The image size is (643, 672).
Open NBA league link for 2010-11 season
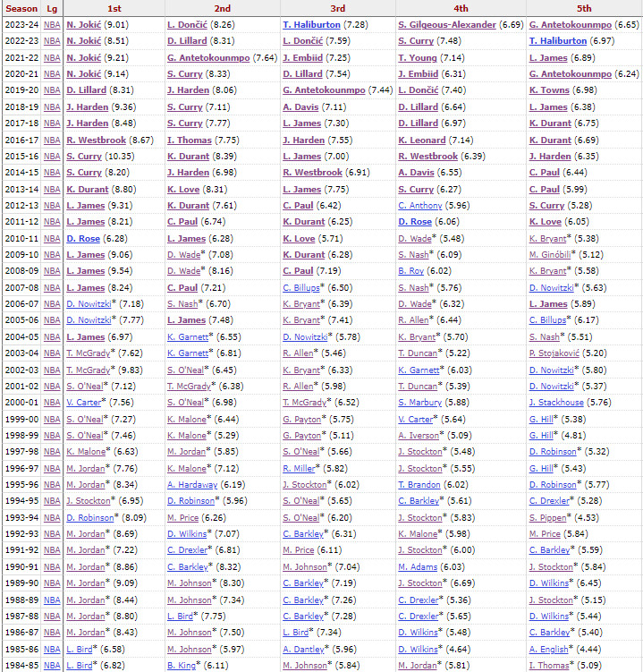click(x=52, y=239)
